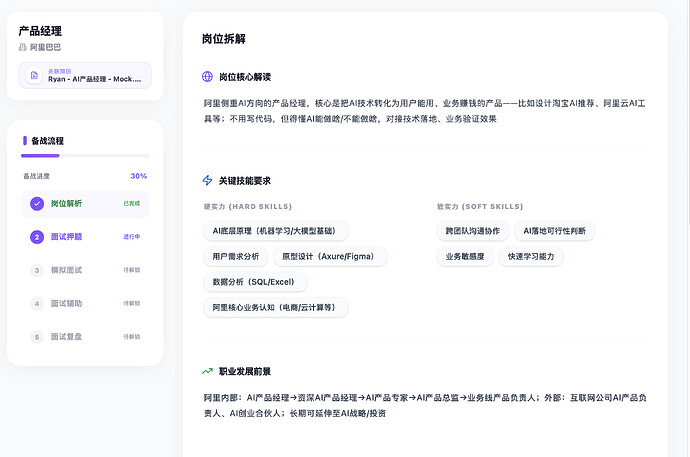Click the lightning icon next to 关键技能要求
This screenshot has height=457, width=690.
point(207,180)
